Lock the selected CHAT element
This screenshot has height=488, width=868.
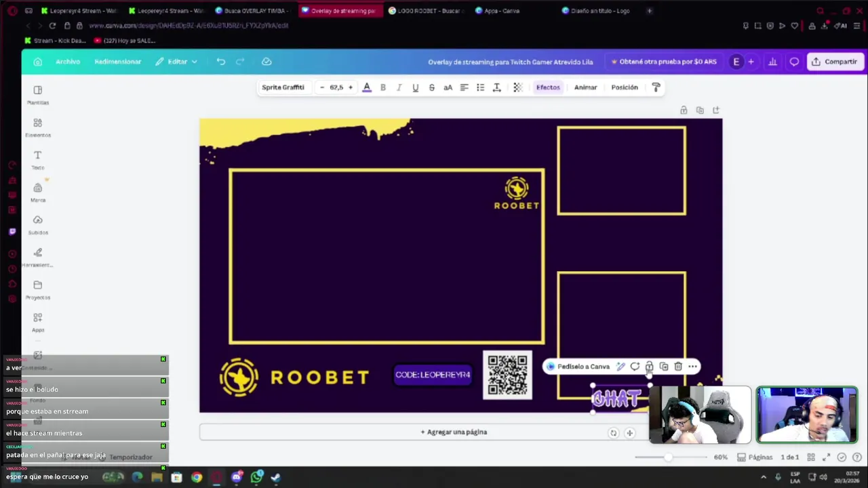[x=649, y=367]
